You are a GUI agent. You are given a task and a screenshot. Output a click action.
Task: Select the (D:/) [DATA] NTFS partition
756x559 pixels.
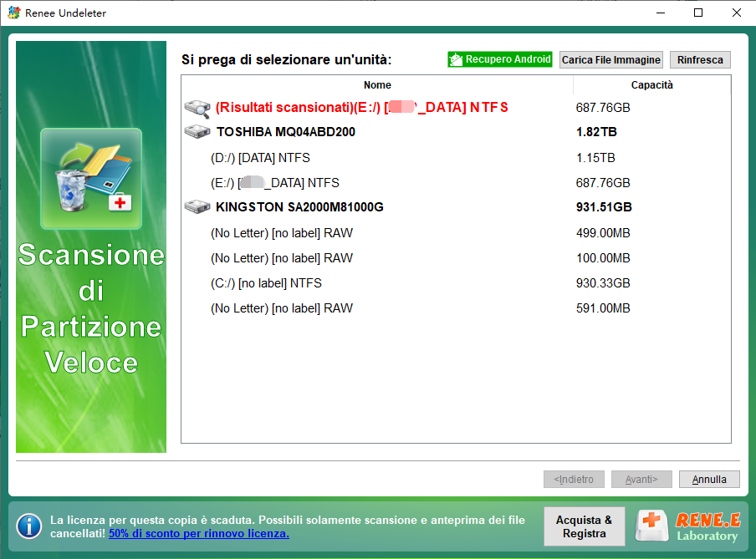pos(456,158)
